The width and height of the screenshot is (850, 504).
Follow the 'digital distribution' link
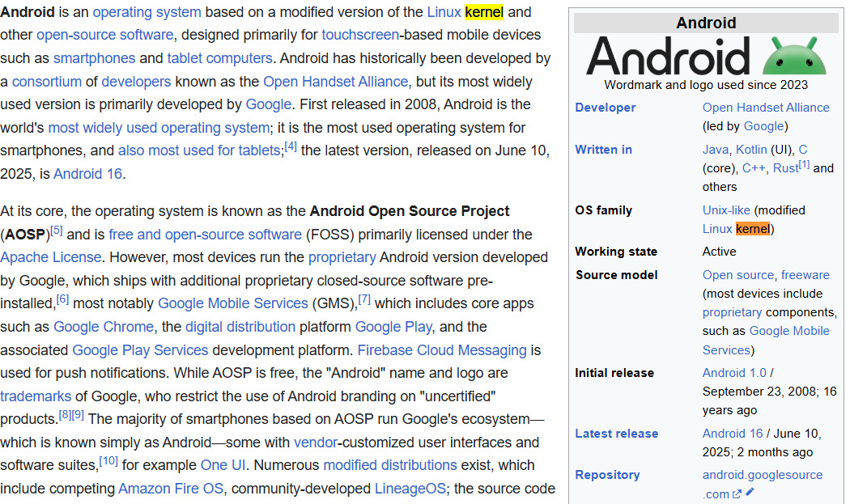click(x=240, y=328)
